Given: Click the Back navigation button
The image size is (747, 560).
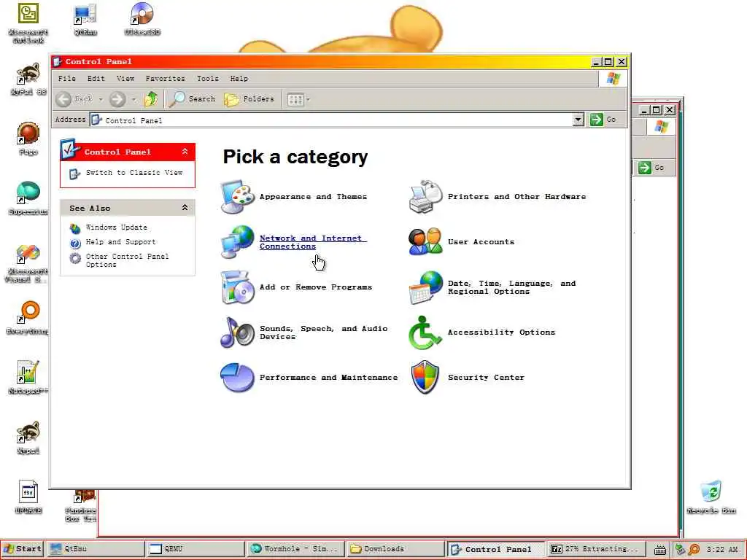Looking at the screenshot, I should (75, 99).
